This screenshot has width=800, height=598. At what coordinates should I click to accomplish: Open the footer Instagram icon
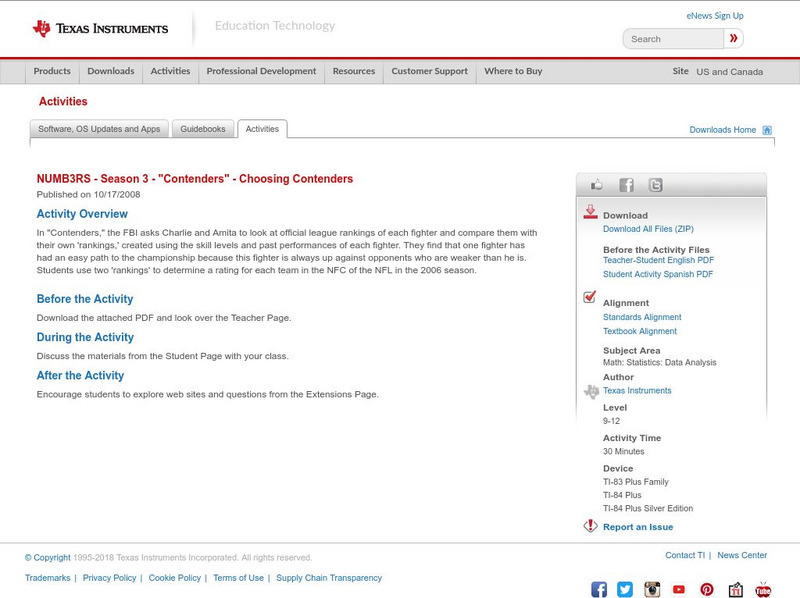652,589
